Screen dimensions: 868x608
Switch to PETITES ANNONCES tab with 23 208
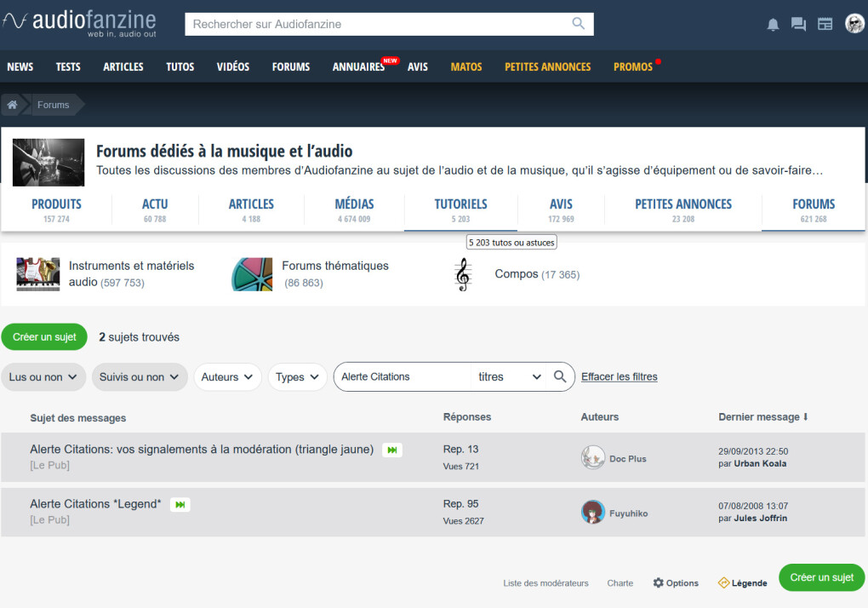point(683,209)
